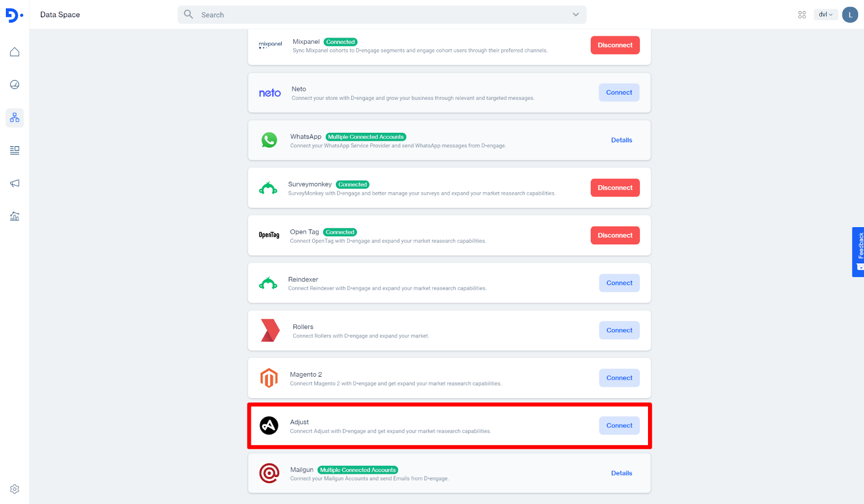This screenshot has width=864, height=504.
Task: Open the dashboard gauge sidebar icon
Action: pyautogui.click(x=15, y=85)
